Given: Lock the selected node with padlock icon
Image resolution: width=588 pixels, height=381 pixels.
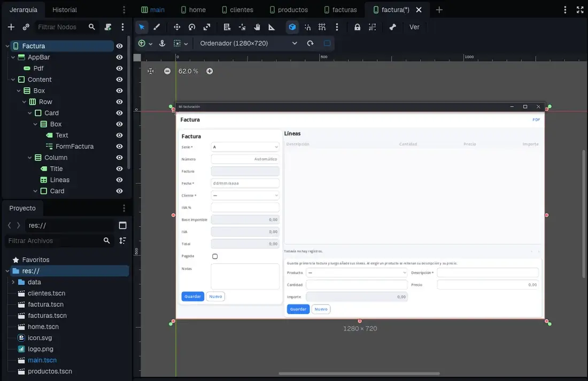Looking at the screenshot, I should (x=358, y=27).
